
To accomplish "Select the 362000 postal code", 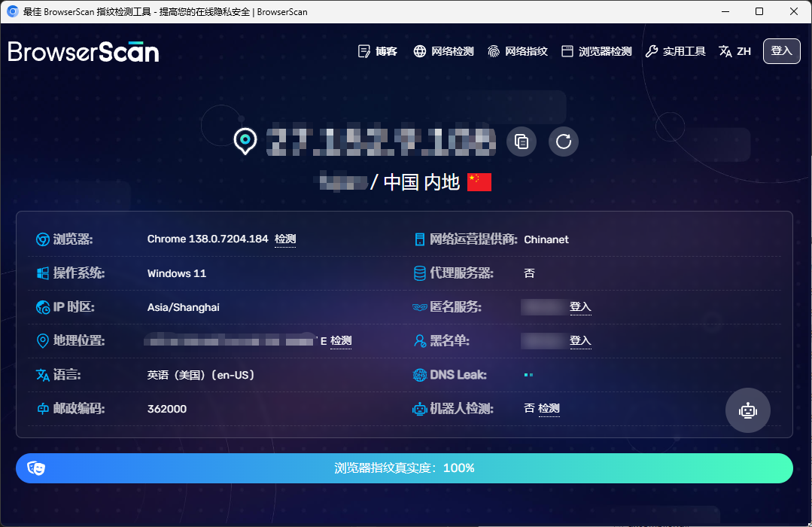I will click(x=167, y=409).
